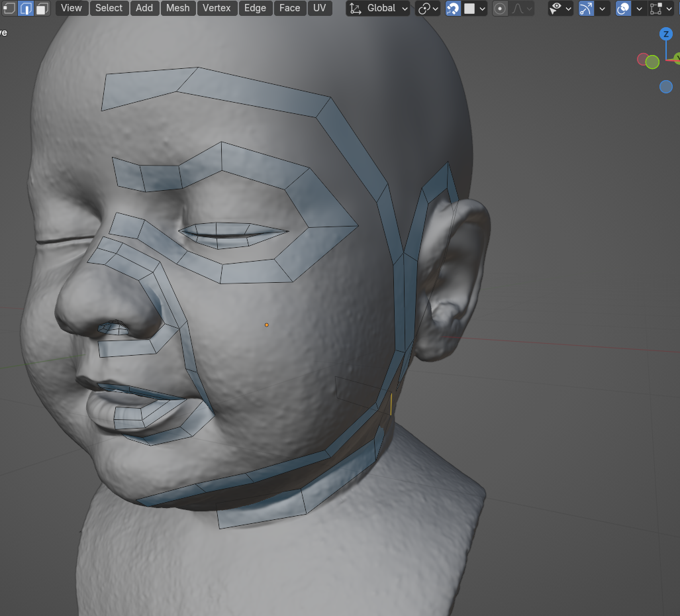Switch to Face select mode
Image resolution: width=680 pixels, height=616 pixels.
coord(42,9)
